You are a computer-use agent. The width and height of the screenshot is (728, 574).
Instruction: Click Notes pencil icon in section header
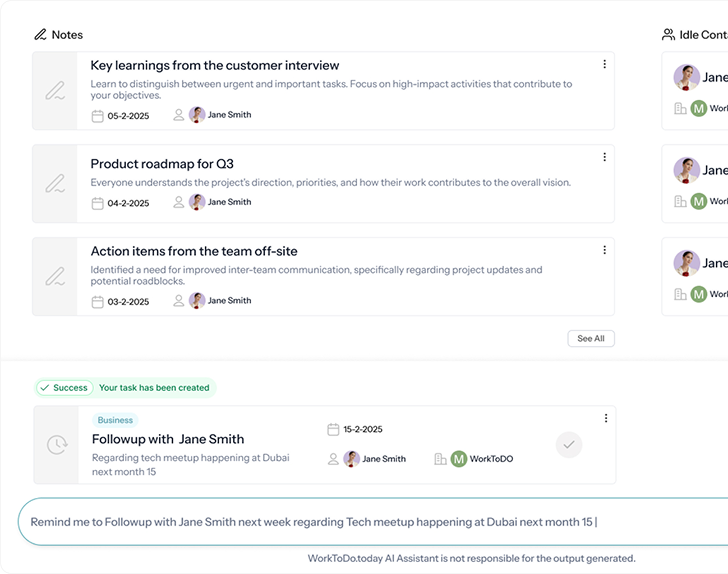[40, 35]
